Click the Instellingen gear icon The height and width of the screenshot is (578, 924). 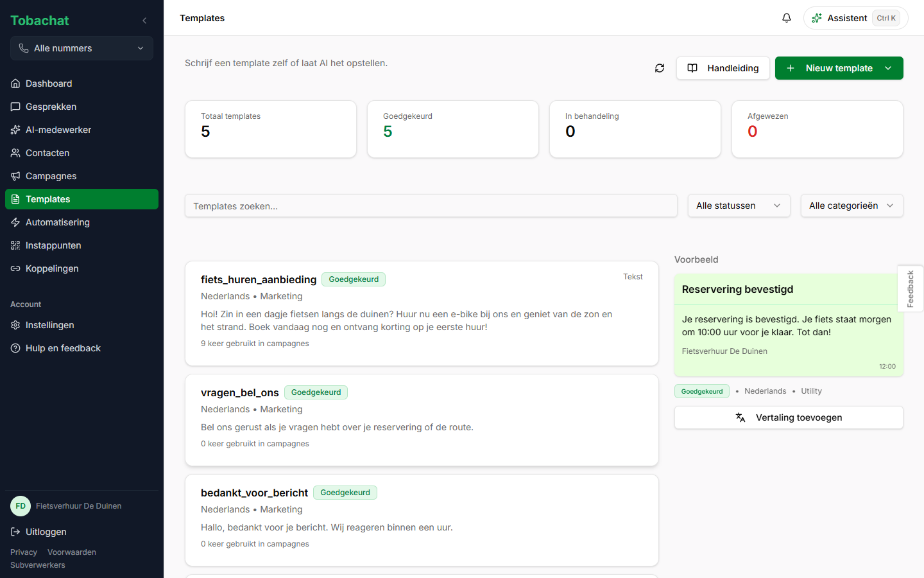pos(15,325)
